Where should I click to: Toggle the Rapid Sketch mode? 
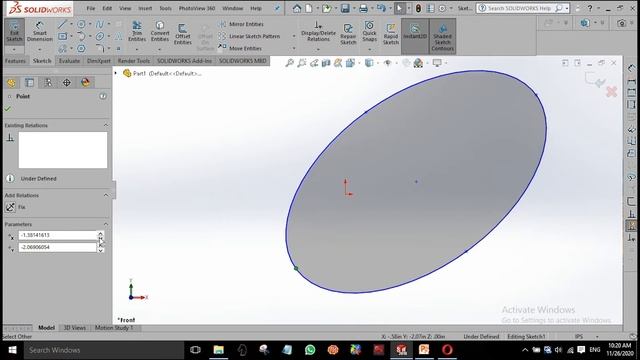391,33
